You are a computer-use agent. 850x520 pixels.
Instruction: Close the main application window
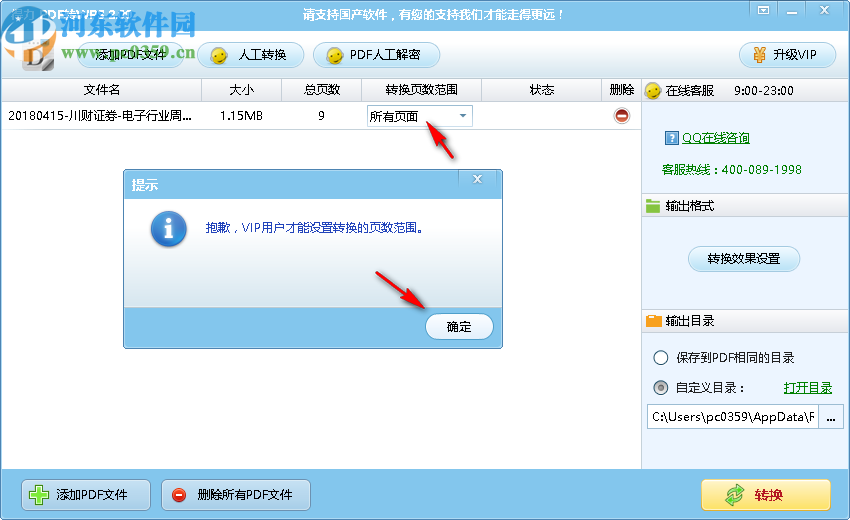pos(825,10)
